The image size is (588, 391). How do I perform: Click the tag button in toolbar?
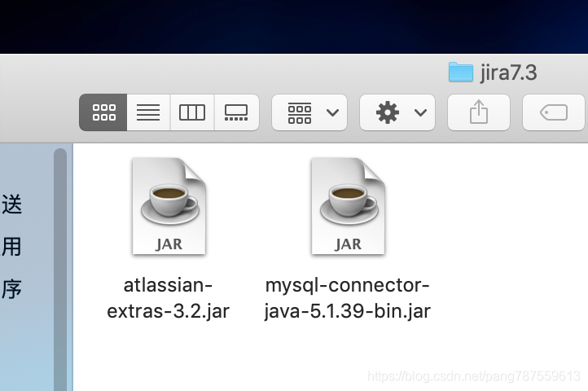click(x=554, y=112)
